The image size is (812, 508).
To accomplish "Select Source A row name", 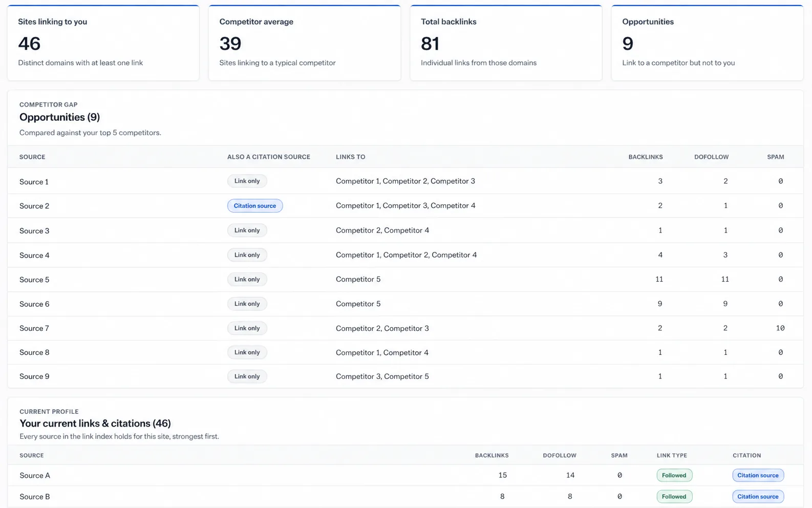I will pos(35,475).
